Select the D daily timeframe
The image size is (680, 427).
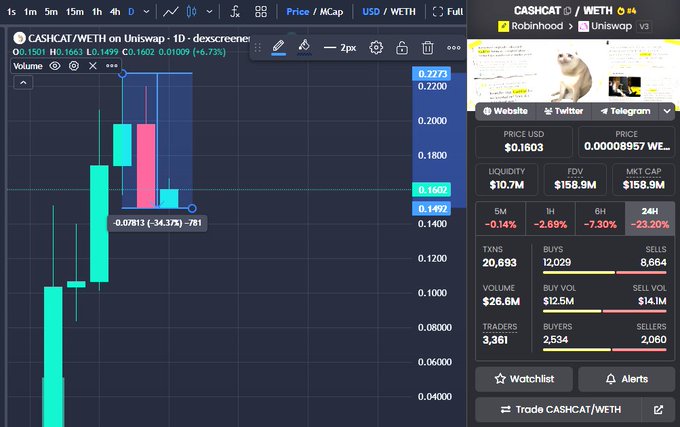point(131,12)
